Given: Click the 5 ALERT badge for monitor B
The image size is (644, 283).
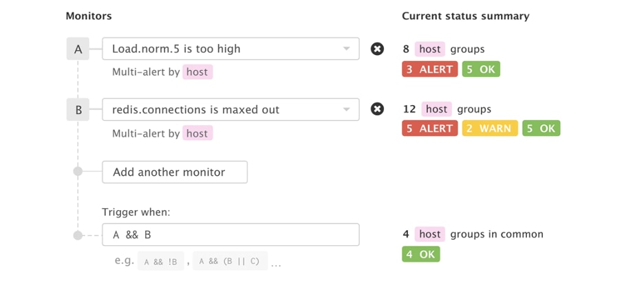Looking at the screenshot, I should tap(429, 128).
